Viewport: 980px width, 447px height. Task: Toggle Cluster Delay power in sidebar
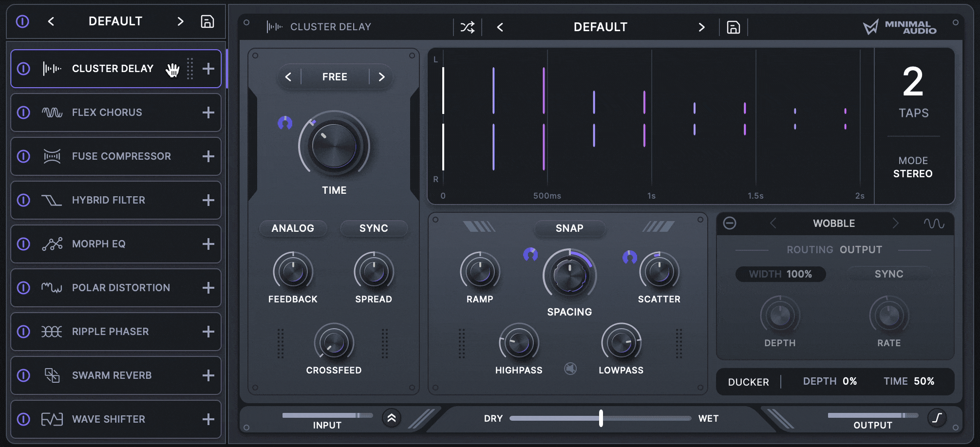coord(23,69)
